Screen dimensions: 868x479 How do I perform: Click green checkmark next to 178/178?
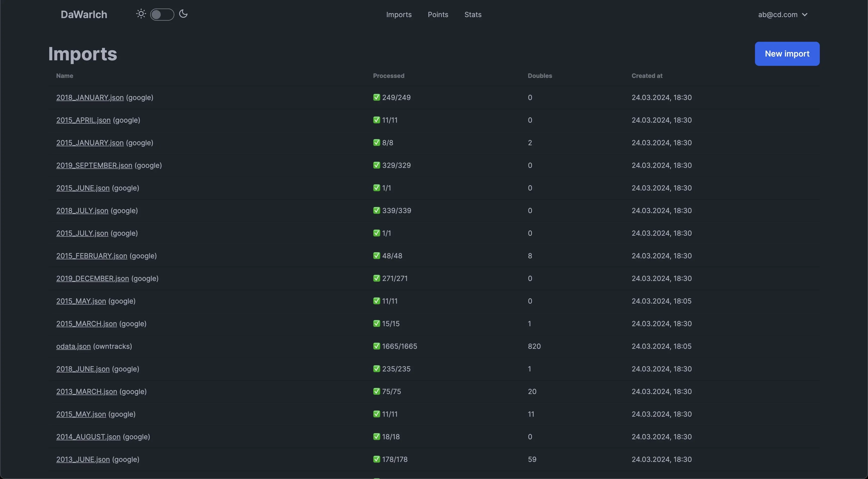click(376, 459)
